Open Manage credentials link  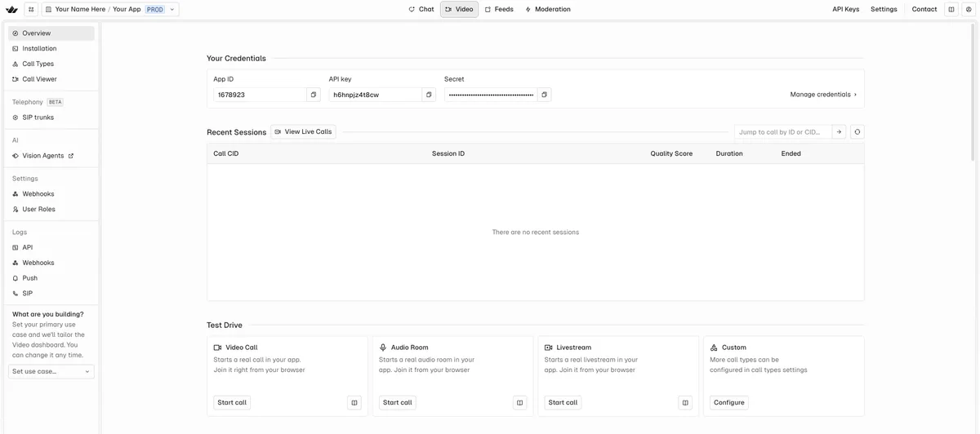[x=823, y=95]
